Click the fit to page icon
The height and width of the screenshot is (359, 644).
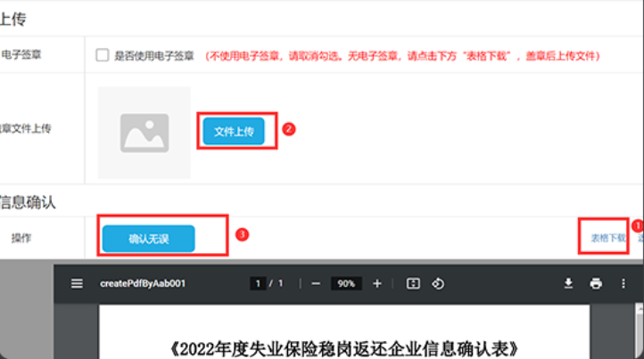413,283
